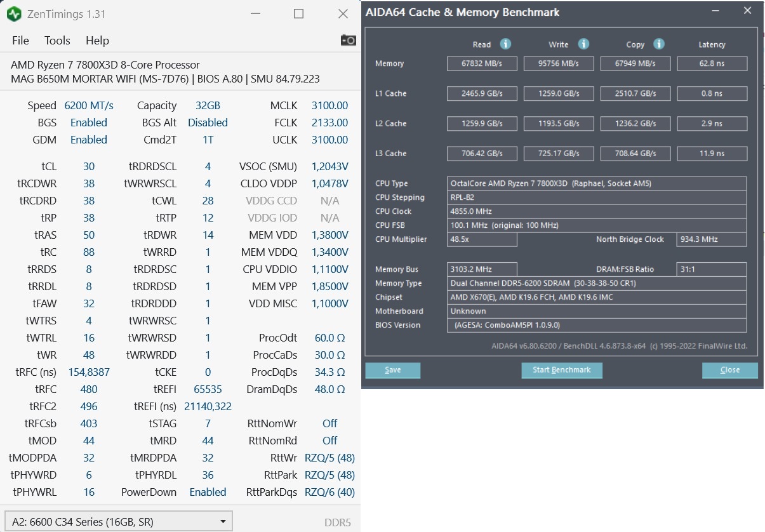
Task: Open the A2 memory module dropdown
Action: [x=118, y=522]
